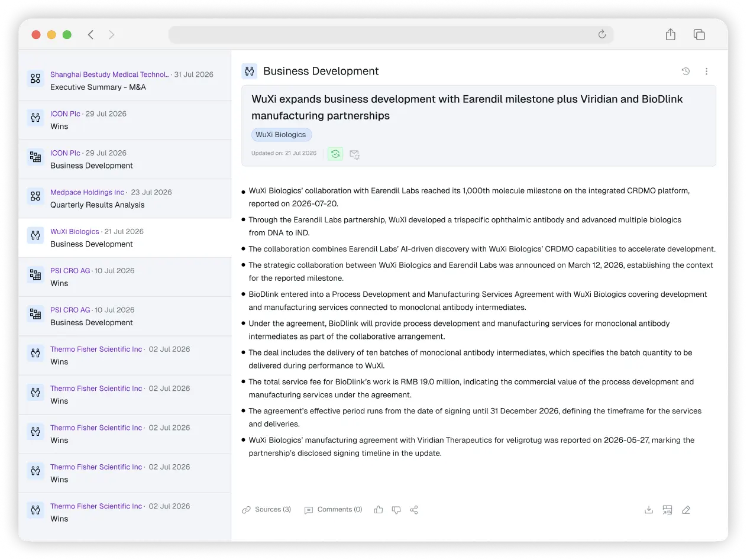Download the report with the download icon

[x=649, y=510]
